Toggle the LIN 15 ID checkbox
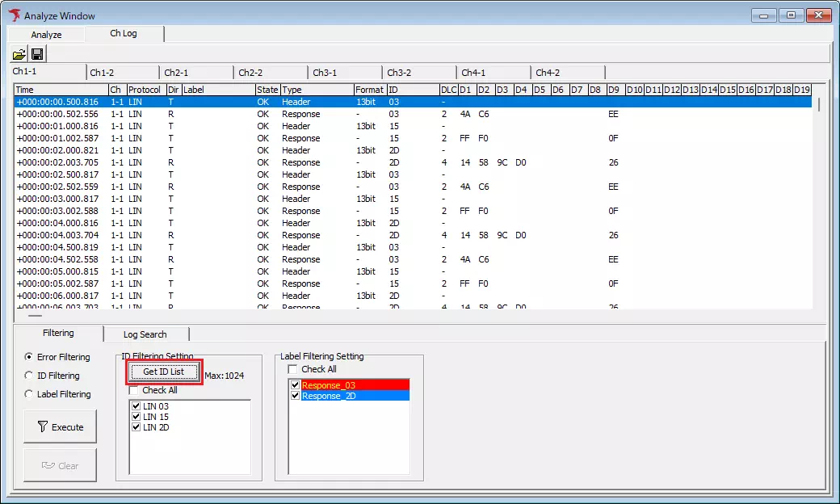The image size is (840, 504). coord(136,417)
